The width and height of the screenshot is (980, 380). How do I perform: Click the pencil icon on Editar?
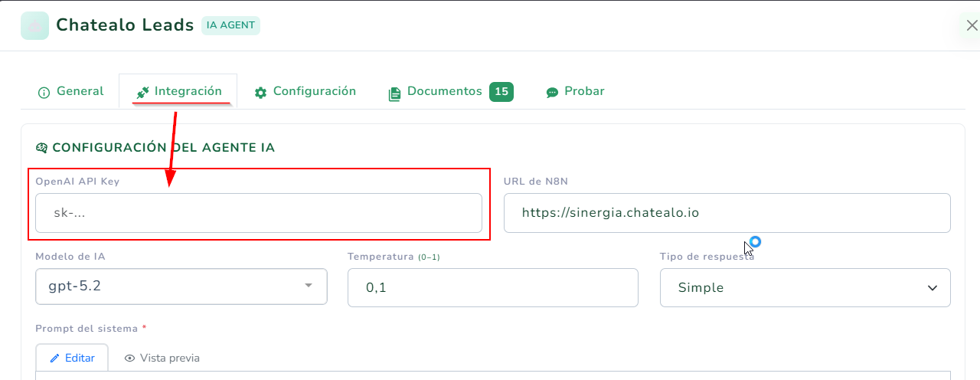click(x=55, y=359)
